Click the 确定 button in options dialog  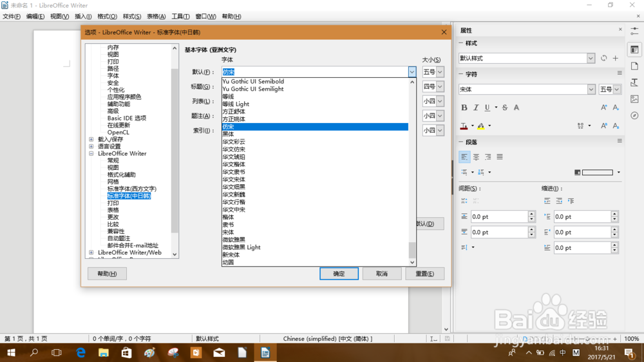point(339,274)
